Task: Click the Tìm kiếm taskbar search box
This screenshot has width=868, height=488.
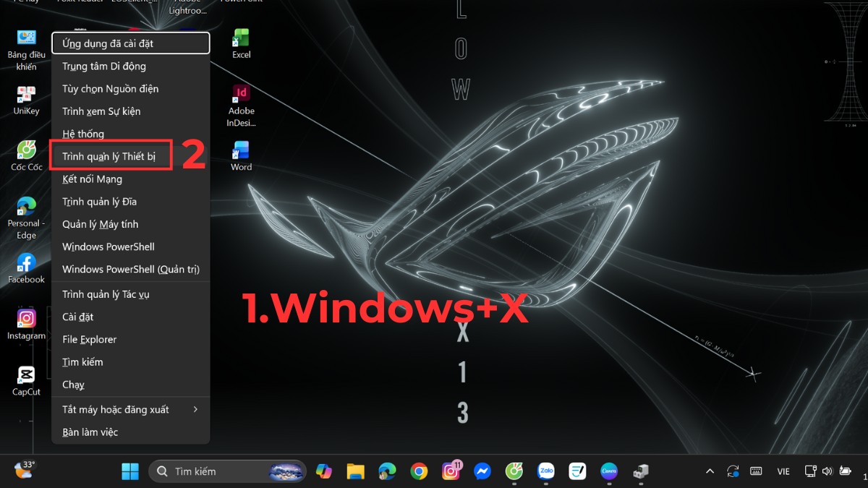Action: click(226, 471)
